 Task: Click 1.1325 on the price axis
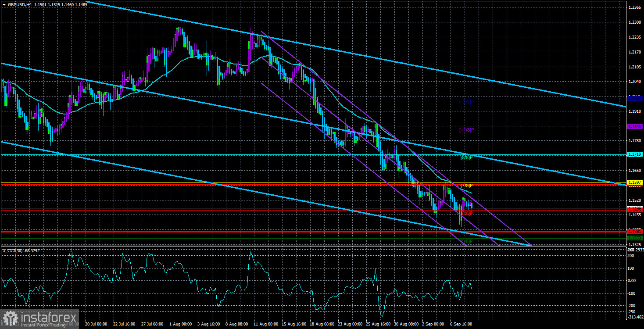tap(635, 244)
